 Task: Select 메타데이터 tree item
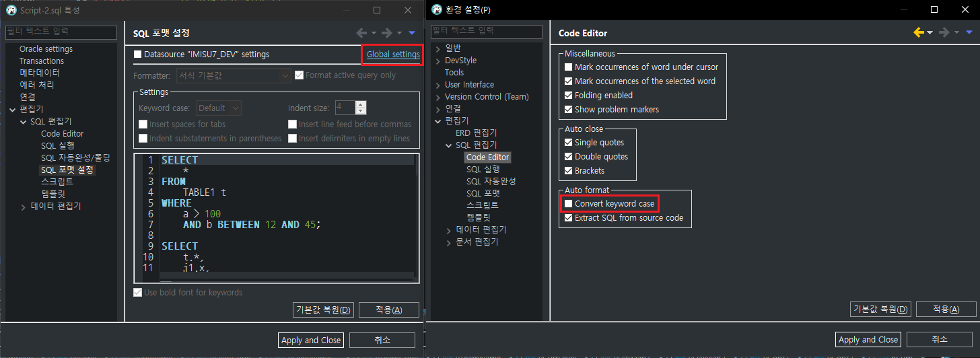pyautogui.click(x=39, y=73)
